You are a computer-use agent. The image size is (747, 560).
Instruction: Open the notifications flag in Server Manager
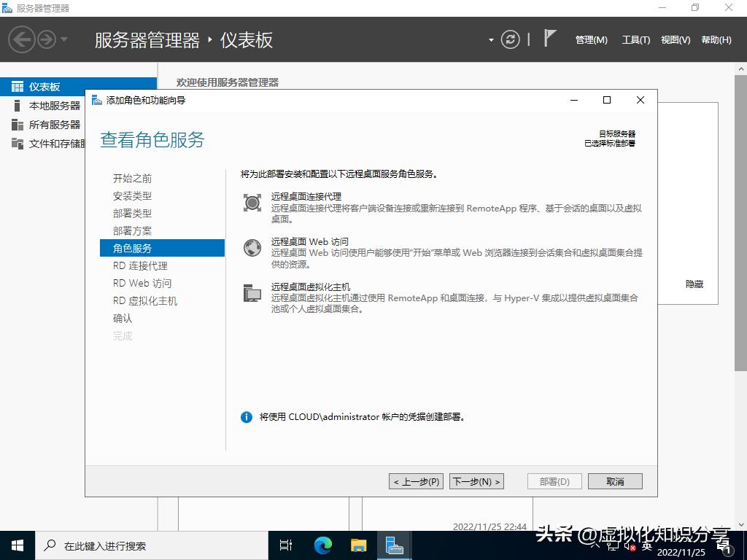(x=549, y=39)
